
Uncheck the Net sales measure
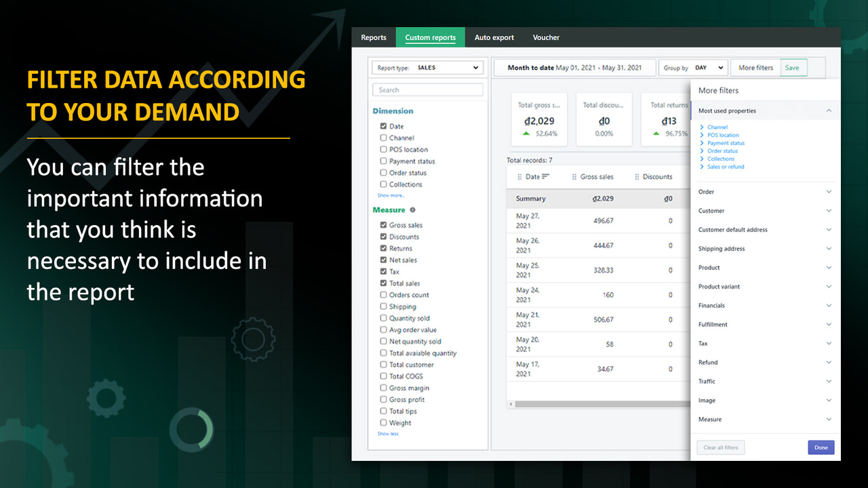point(383,260)
